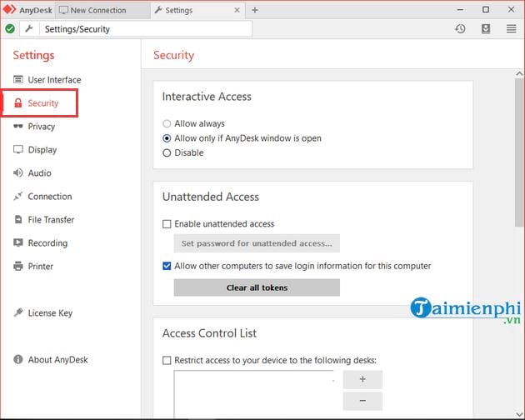Click the Printer icon in sidebar
Viewport: 525px width, 420px height.
(18, 266)
